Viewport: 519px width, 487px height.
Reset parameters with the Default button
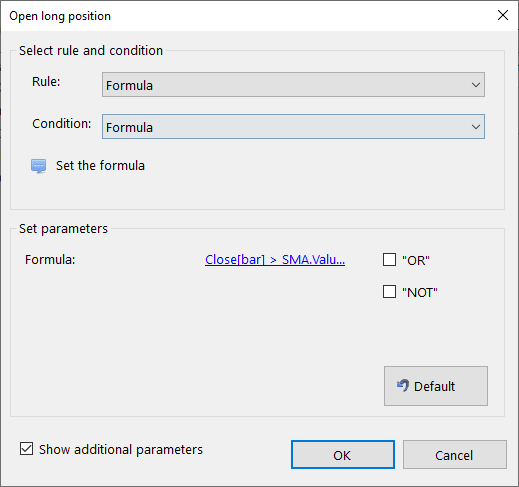click(x=436, y=386)
